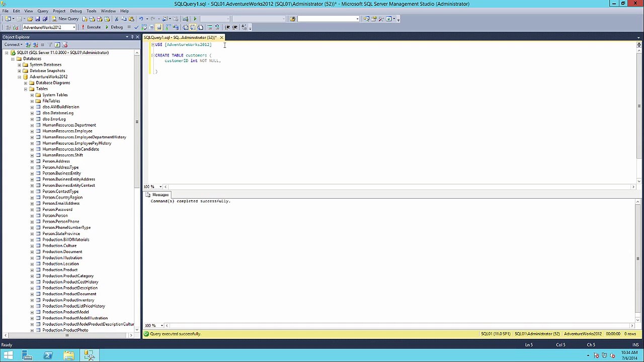The image size is (644, 362).
Task: Click the Save All icon
Action: pyautogui.click(x=45, y=19)
